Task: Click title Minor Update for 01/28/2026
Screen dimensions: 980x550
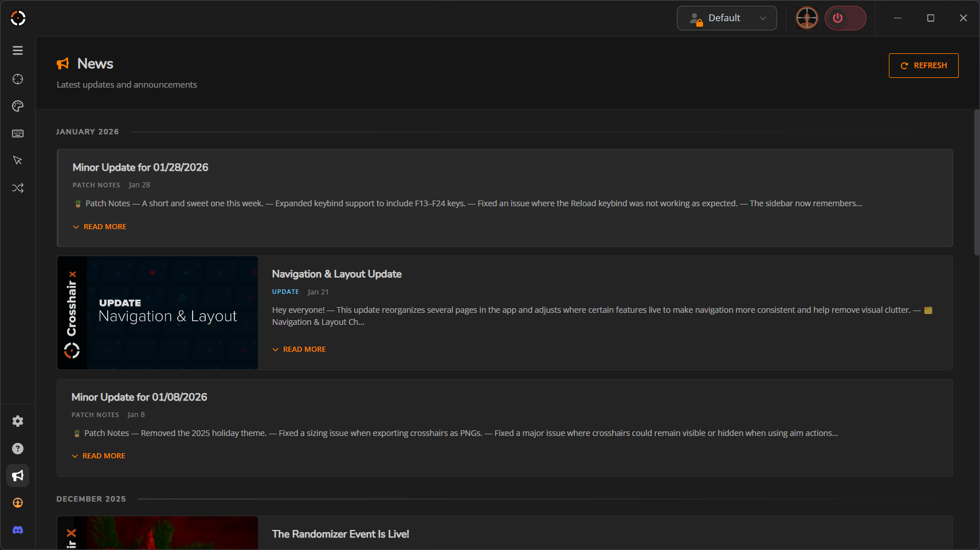Action: 140,167
